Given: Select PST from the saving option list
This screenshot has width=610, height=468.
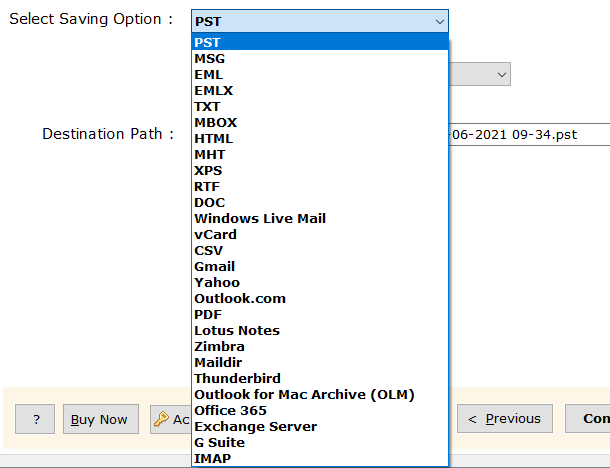Looking at the screenshot, I should coord(320,42).
